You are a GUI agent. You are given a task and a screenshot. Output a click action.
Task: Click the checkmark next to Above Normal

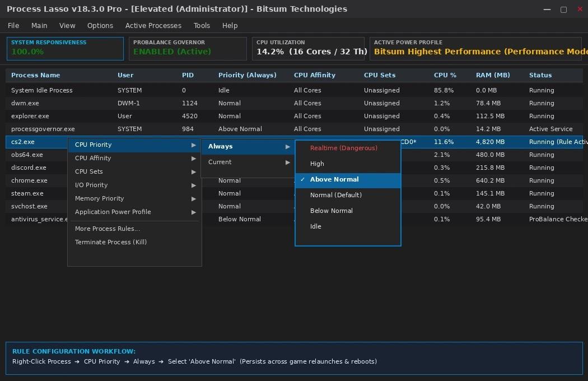coord(302,180)
